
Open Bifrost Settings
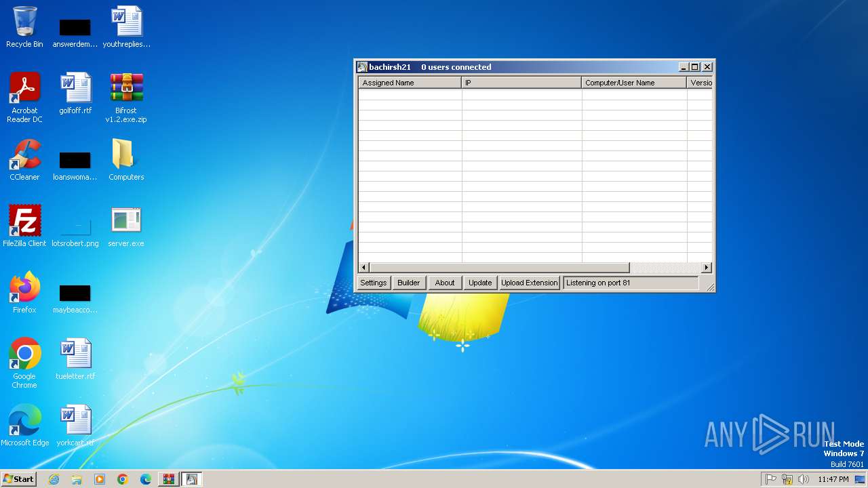373,283
